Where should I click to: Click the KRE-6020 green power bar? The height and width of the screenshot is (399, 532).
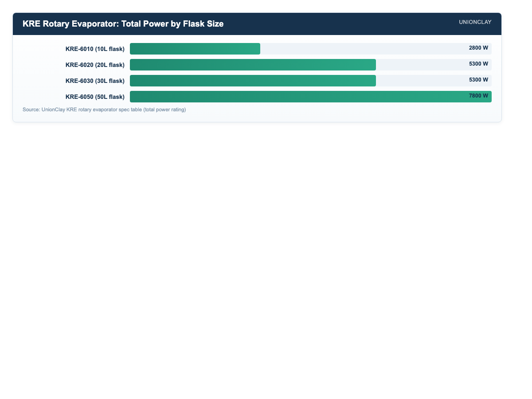(x=253, y=65)
